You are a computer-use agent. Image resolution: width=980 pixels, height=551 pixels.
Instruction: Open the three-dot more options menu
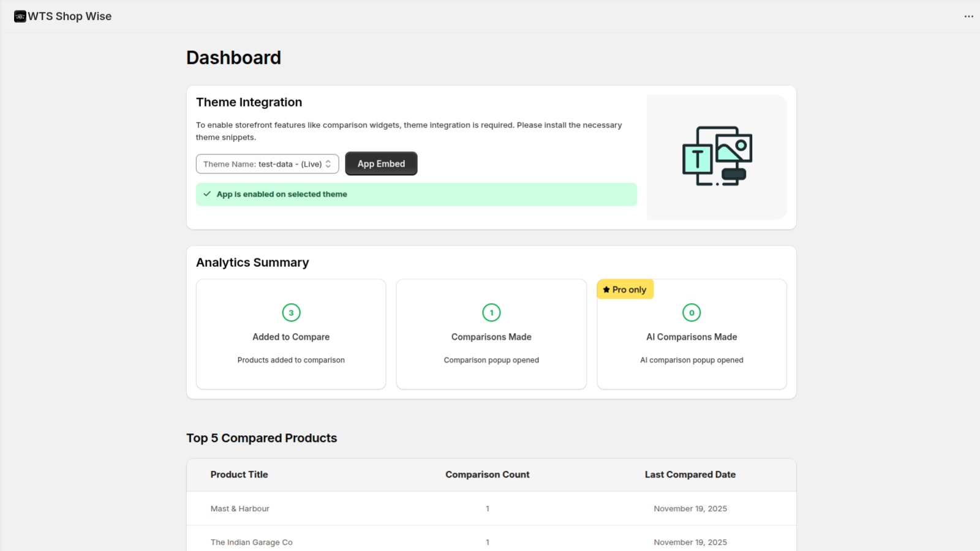point(968,17)
